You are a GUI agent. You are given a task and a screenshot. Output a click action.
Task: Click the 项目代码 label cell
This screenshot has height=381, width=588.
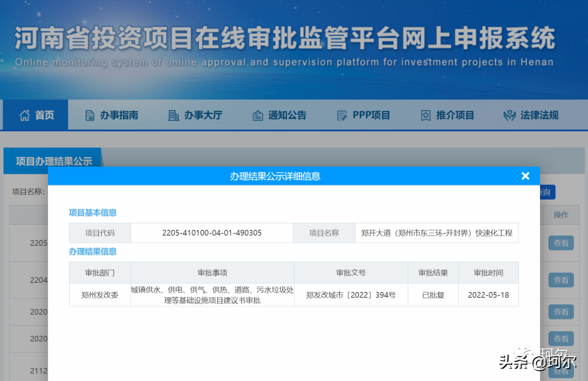100,233
